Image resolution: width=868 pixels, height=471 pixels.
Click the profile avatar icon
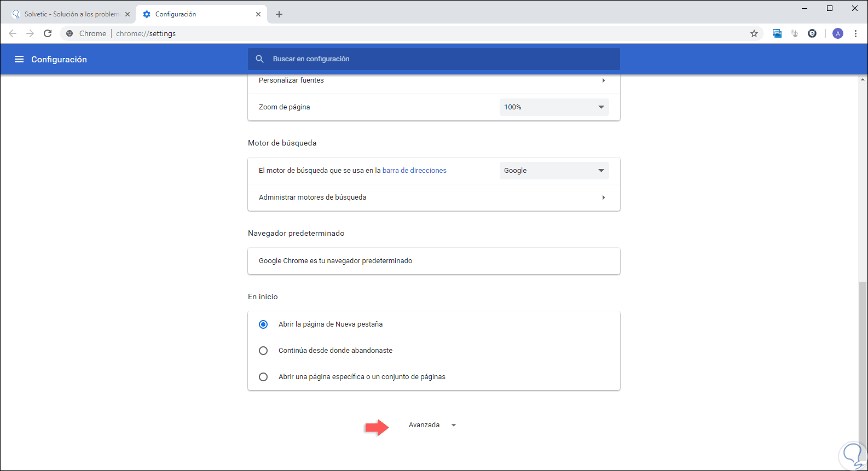click(838, 33)
